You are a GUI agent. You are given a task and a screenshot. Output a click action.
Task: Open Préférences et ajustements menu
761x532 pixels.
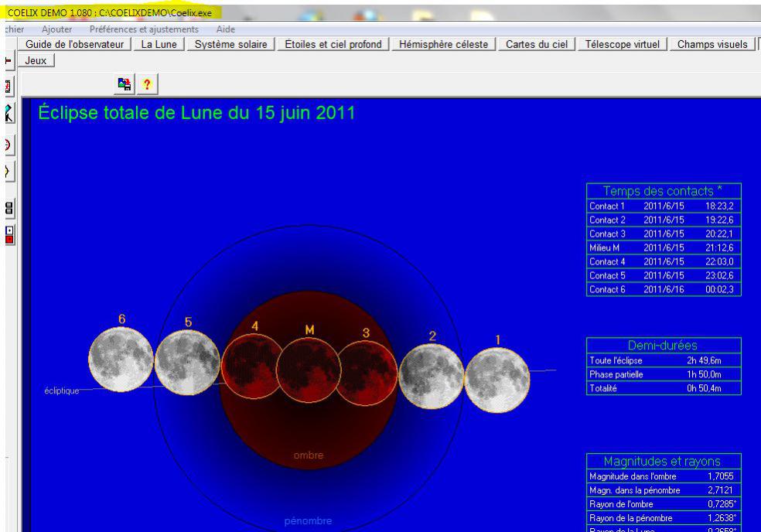pyautogui.click(x=144, y=29)
